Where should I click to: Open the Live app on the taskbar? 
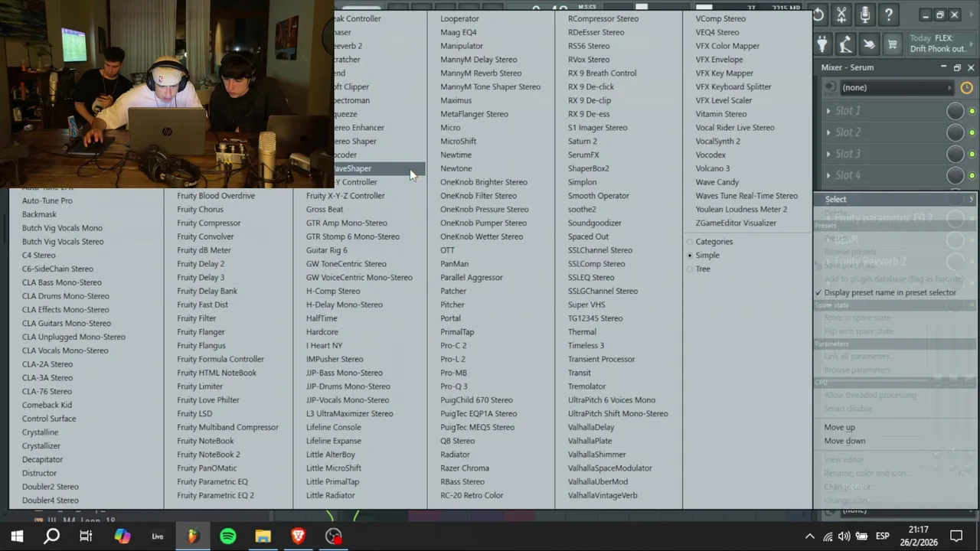(x=157, y=536)
